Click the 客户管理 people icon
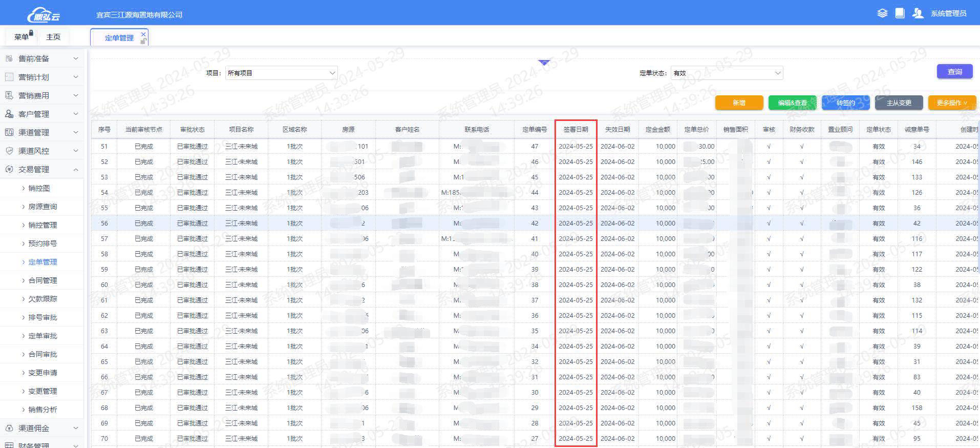Screen dimensions: 980x448 9,114
